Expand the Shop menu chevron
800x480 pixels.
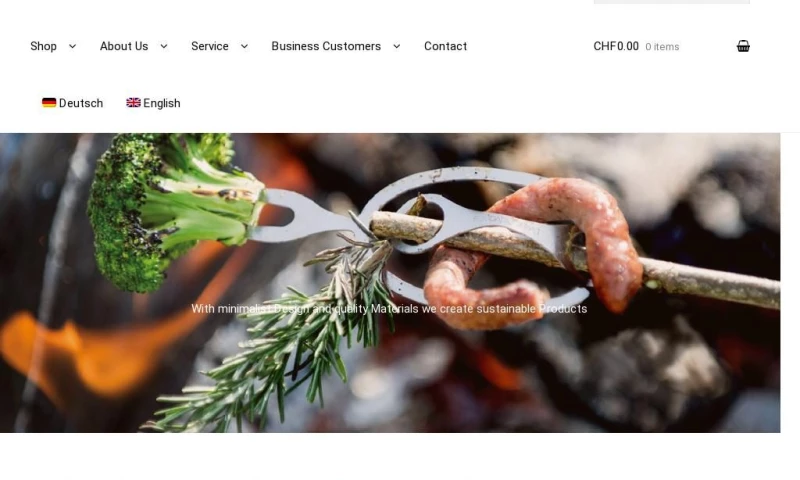[72, 46]
